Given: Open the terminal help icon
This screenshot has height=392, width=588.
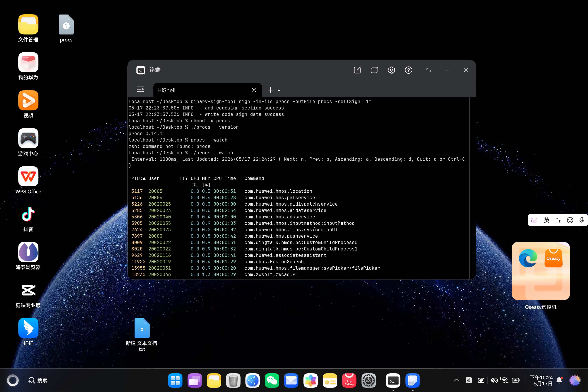Looking at the screenshot, I should [x=409, y=70].
